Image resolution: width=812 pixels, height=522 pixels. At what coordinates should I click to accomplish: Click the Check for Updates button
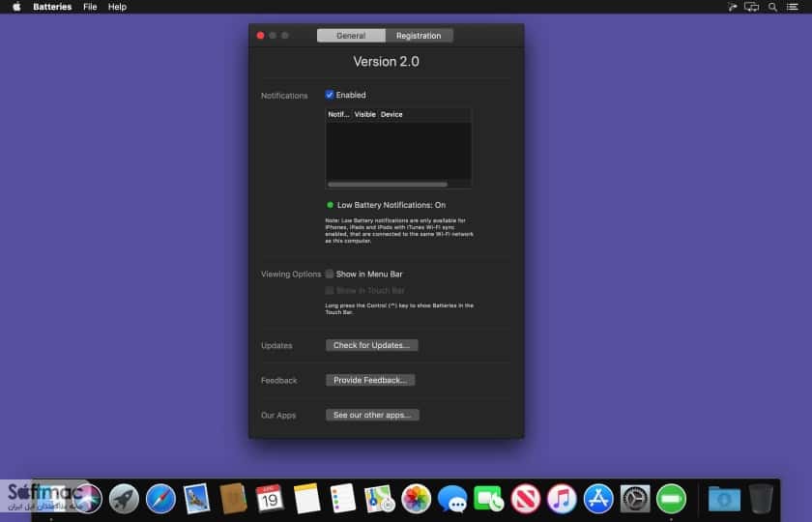[x=372, y=345]
